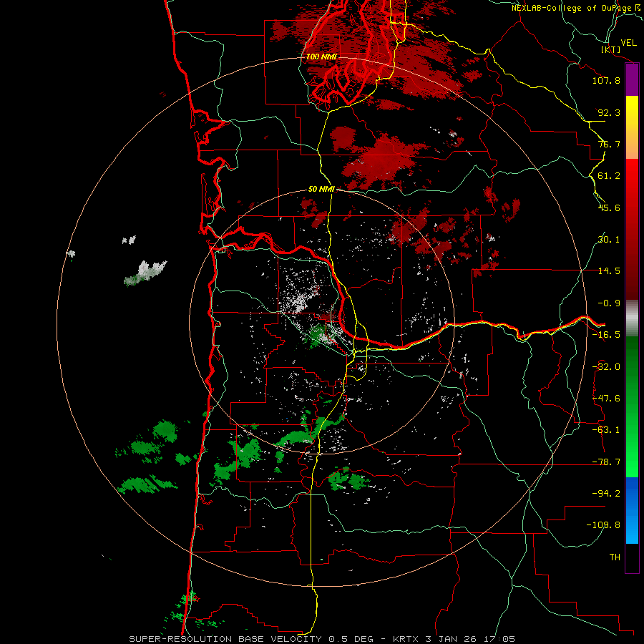Click the -0.9 velocity scale value

click(x=609, y=303)
